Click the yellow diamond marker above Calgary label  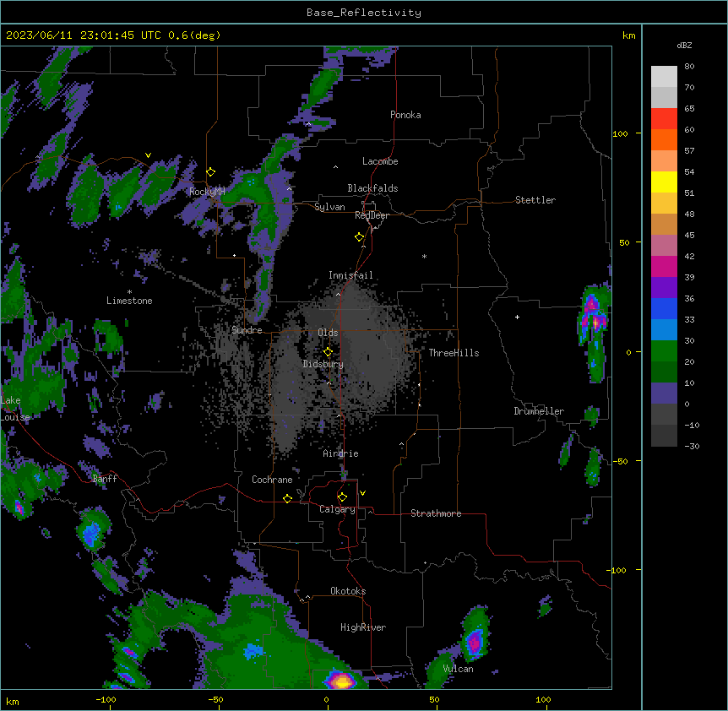pos(342,497)
